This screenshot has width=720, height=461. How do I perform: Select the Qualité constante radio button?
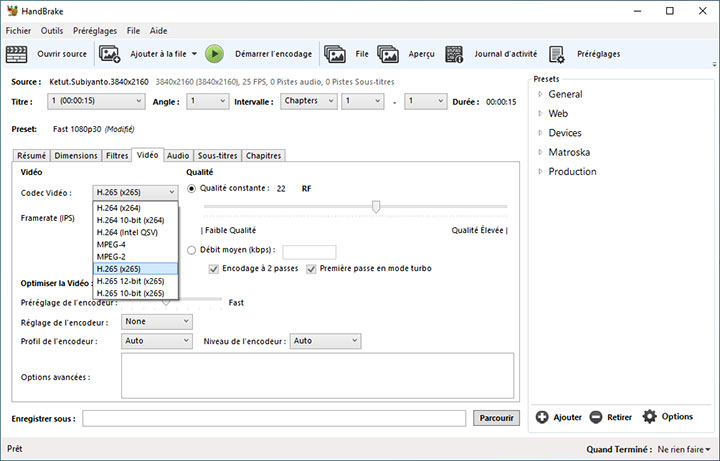(x=192, y=188)
